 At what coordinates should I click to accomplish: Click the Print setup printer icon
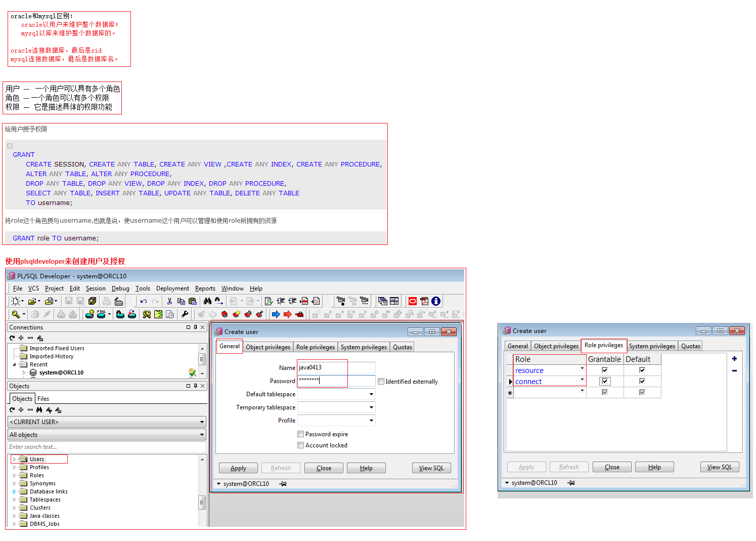118,301
